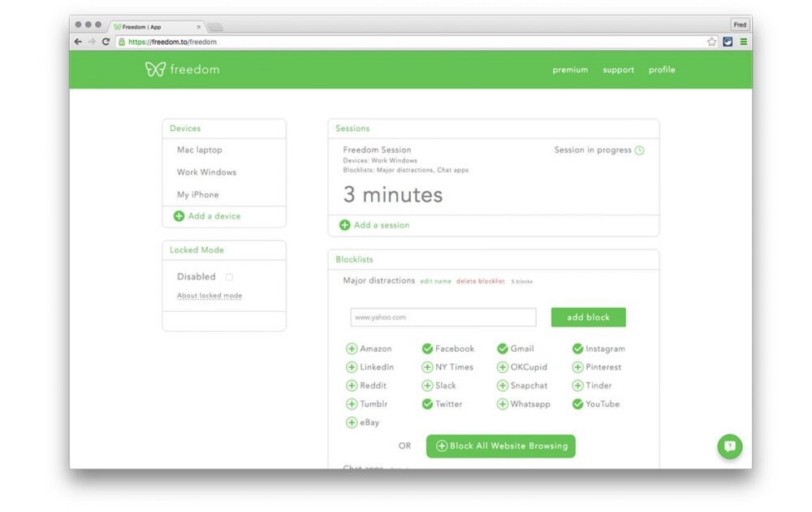Image resolution: width=812 pixels, height=512 pixels.
Task: Open the Chrome hamburger menu
Action: click(x=744, y=42)
